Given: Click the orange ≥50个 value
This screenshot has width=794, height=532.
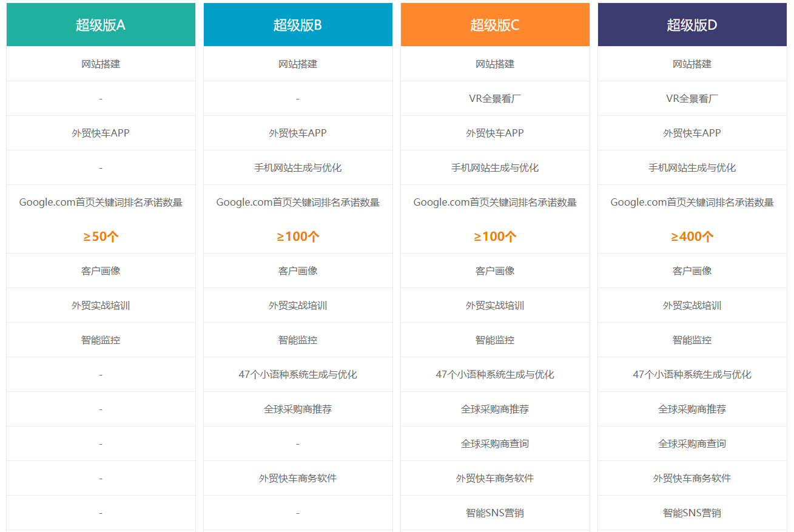Looking at the screenshot, I should coord(101,237).
